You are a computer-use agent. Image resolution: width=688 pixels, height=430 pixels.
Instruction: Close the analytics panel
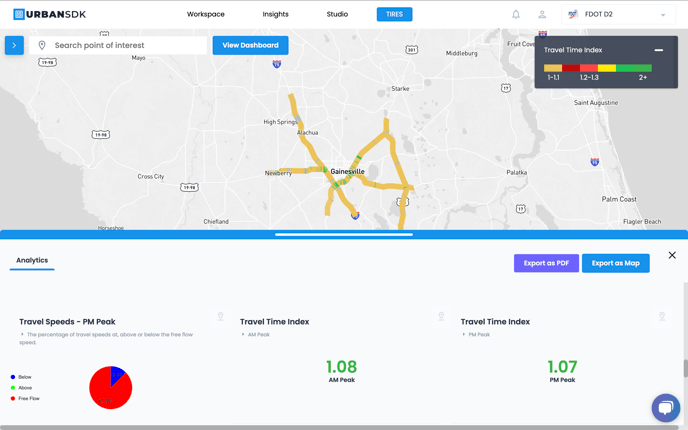(672, 255)
